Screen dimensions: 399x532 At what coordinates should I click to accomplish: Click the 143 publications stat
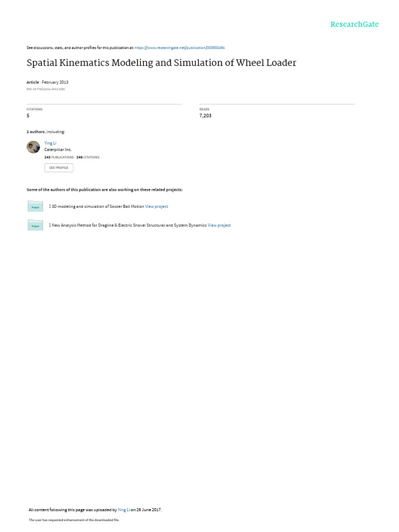[x=59, y=157]
